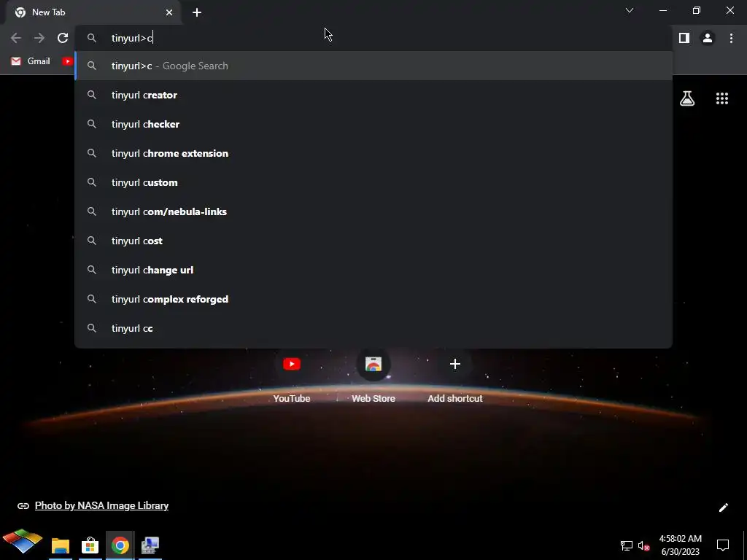Reload the page with refresh icon
Viewport: 747px width, 560px height.
tap(63, 38)
